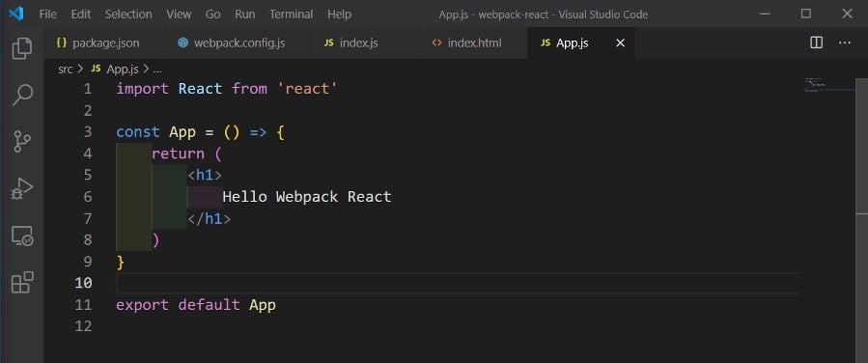868x363 pixels.
Task: Switch to the index.js tab
Action: coord(366,42)
